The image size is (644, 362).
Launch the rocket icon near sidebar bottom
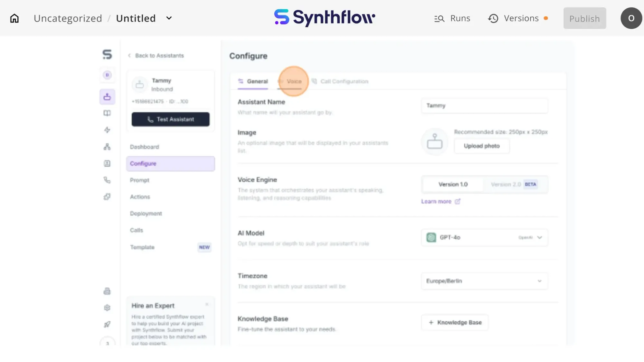pos(107,324)
